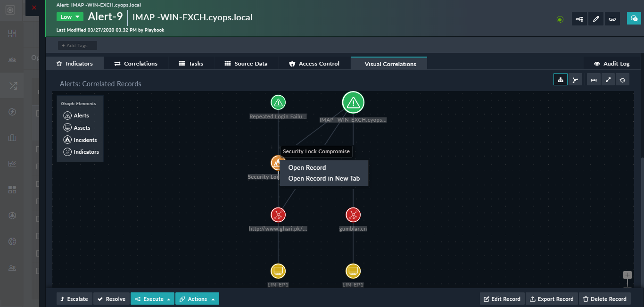Image resolution: width=644 pixels, height=307 pixels.
Task: Fit the correlation graph to width
Action: coord(594,79)
